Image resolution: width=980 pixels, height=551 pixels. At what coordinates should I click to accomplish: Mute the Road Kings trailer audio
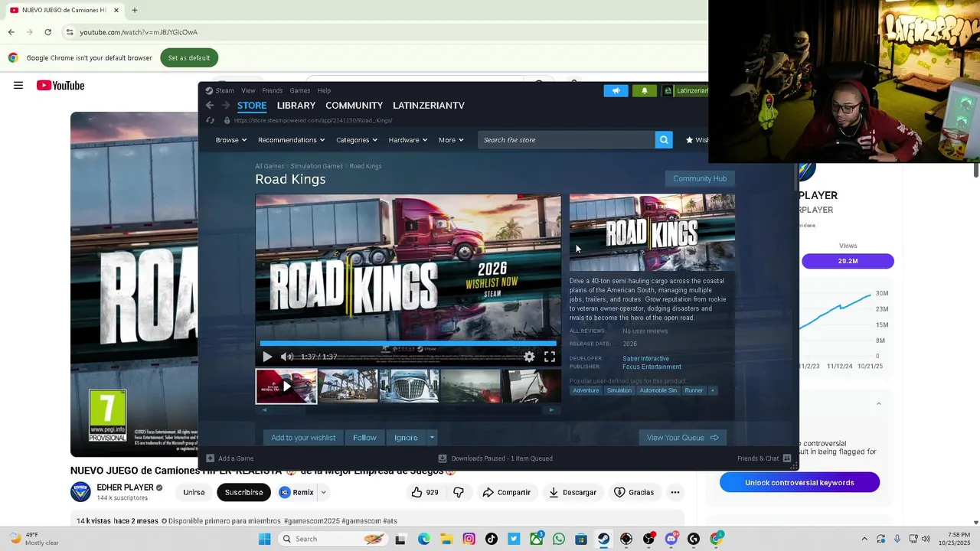[287, 357]
